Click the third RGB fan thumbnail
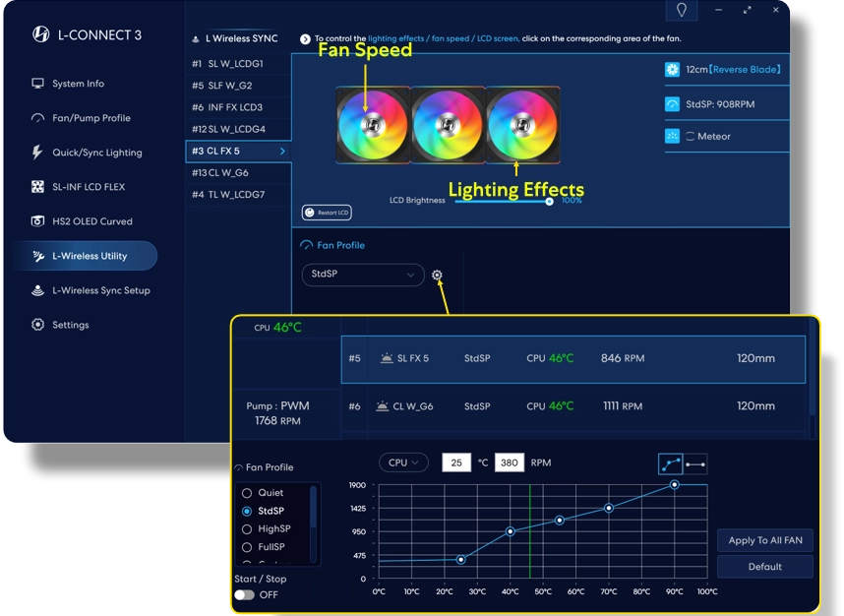 tap(522, 124)
